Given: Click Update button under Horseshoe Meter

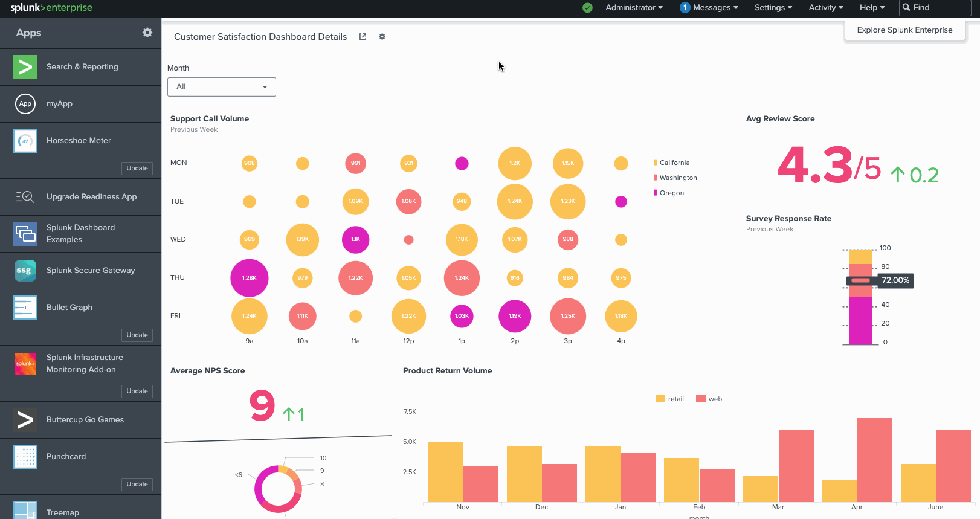Looking at the screenshot, I should click(137, 168).
